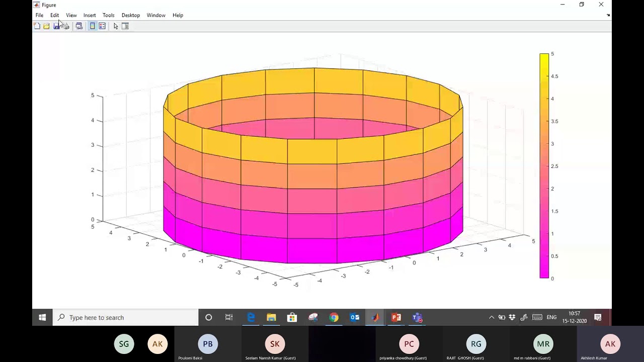Screen dimensions: 644x362
Task: Click the Cortana circle icon
Action: tap(208, 317)
